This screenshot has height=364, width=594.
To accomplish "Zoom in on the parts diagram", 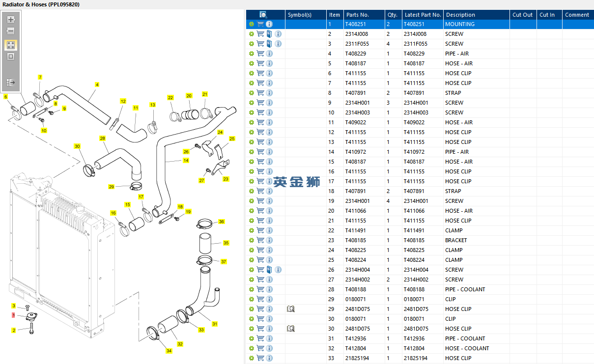I will pyautogui.click(x=11, y=20).
